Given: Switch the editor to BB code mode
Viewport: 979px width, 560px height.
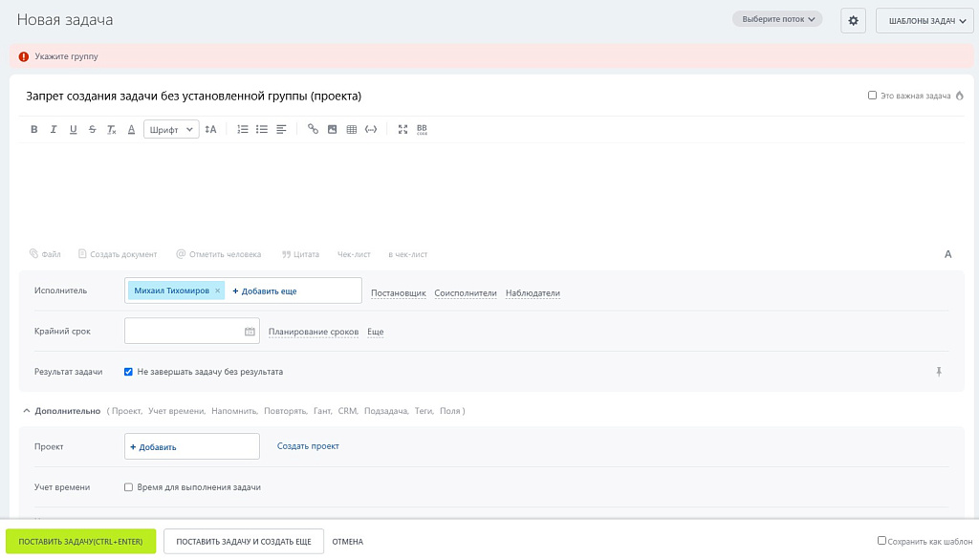Looking at the screenshot, I should (422, 129).
